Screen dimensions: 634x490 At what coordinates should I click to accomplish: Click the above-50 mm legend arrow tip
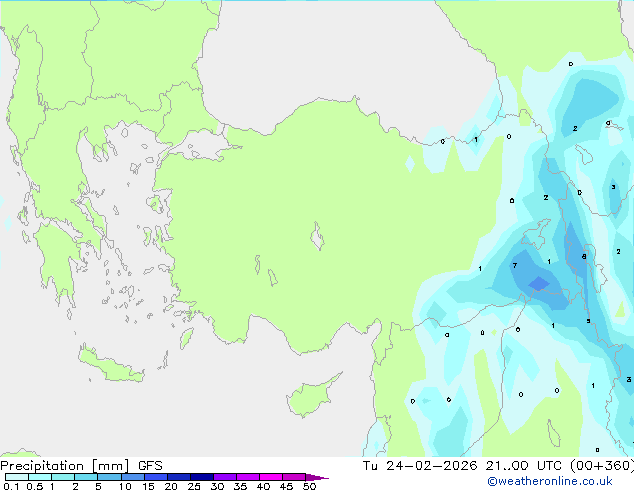point(317,477)
